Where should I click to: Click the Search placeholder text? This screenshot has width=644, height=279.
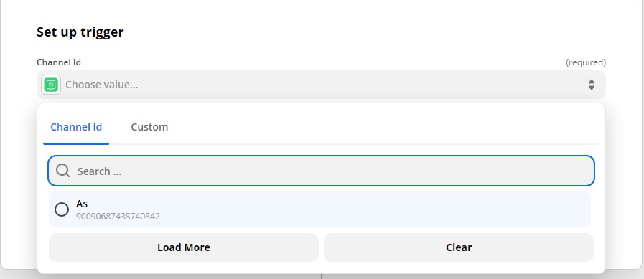click(x=99, y=171)
